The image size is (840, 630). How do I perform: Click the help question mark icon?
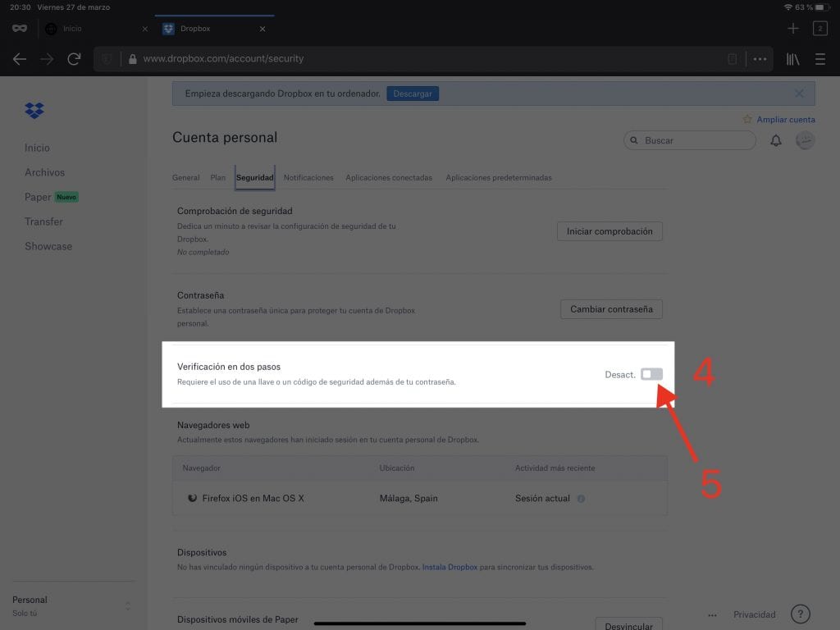click(801, 614)
